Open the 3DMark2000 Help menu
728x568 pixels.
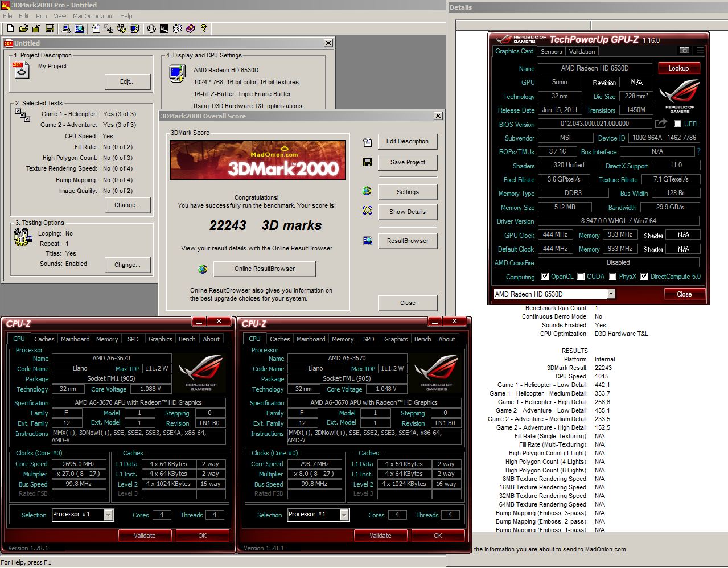point(126,16)
